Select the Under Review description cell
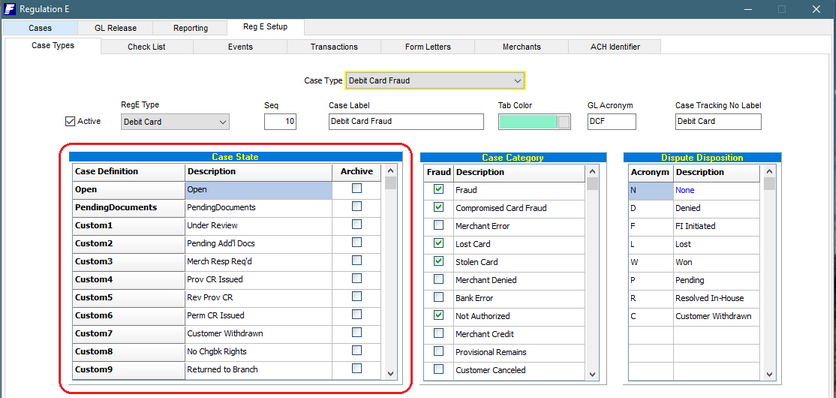 (x=259, y=226)
